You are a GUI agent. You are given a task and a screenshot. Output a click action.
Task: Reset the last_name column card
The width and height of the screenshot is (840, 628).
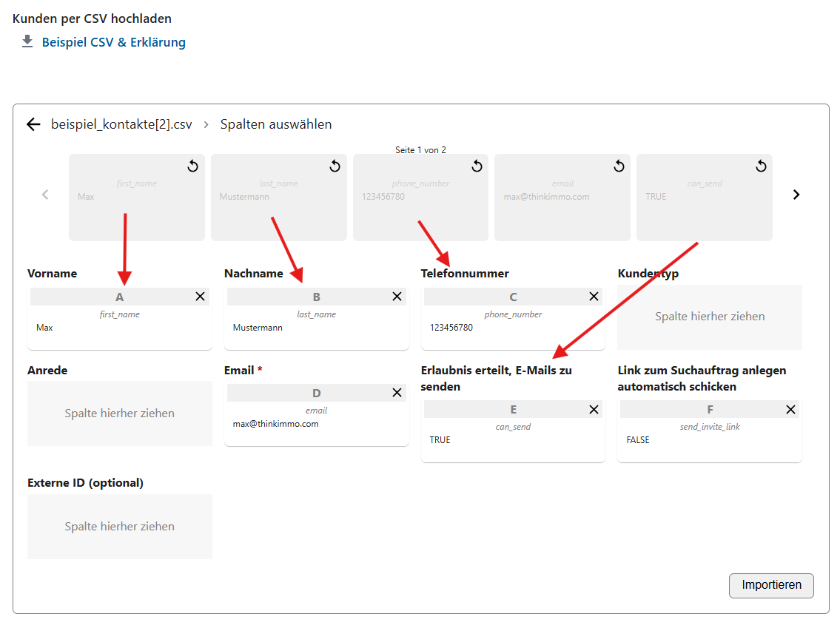[335, 166]
